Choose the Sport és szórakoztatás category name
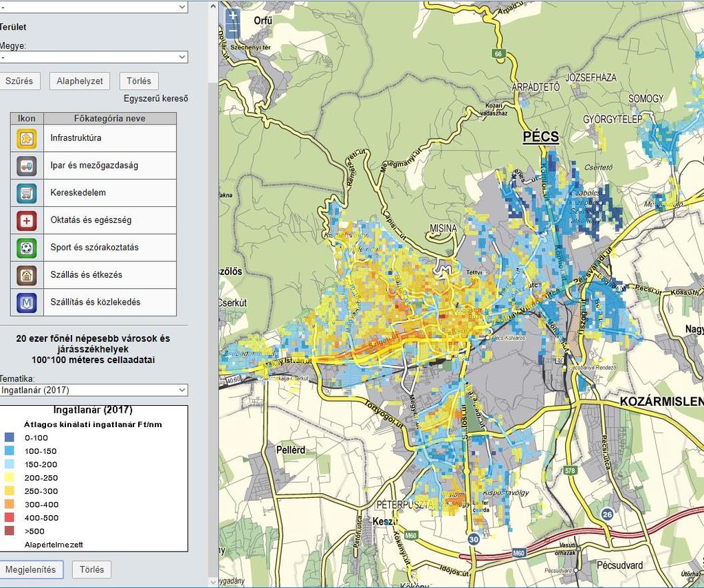This screenshot has width=704, height=588. click(94, 248)
